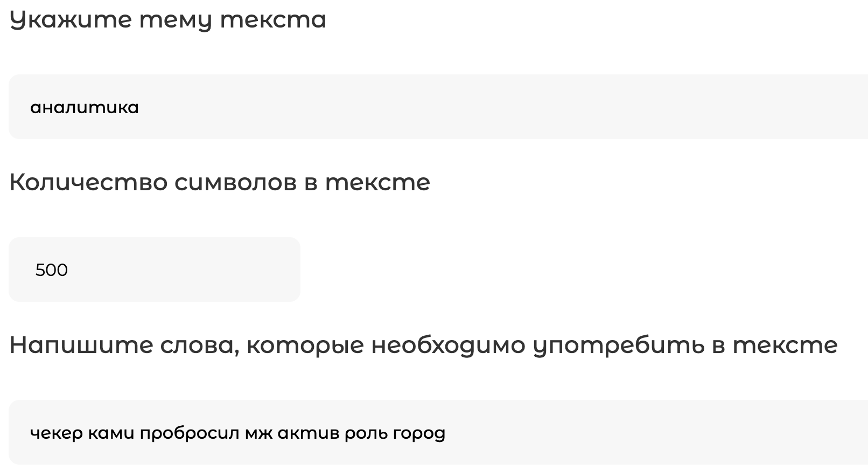Place cursor on the word "аналитика"
This screenshot has width=868, height=470.
coord(85,107)
